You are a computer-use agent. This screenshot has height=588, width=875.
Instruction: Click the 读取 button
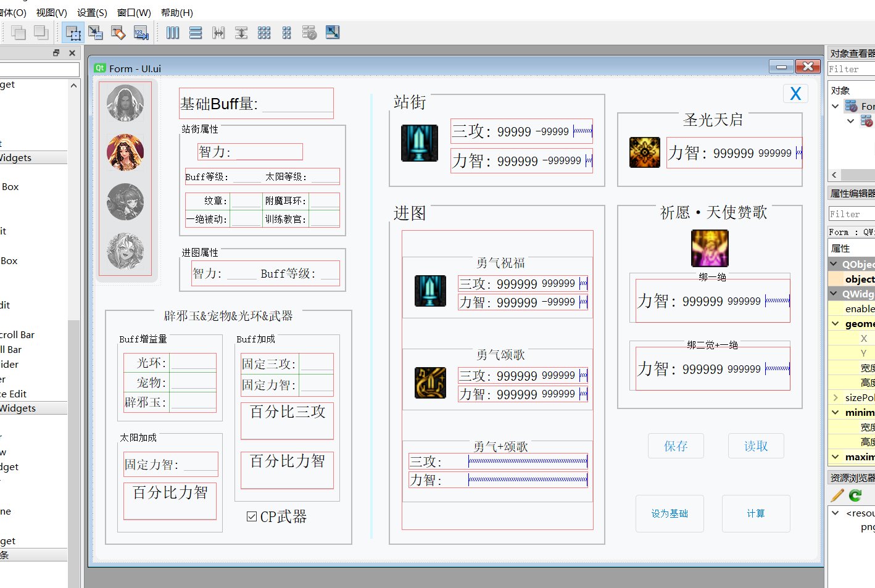pyautogui.click(x=756, y=445)
